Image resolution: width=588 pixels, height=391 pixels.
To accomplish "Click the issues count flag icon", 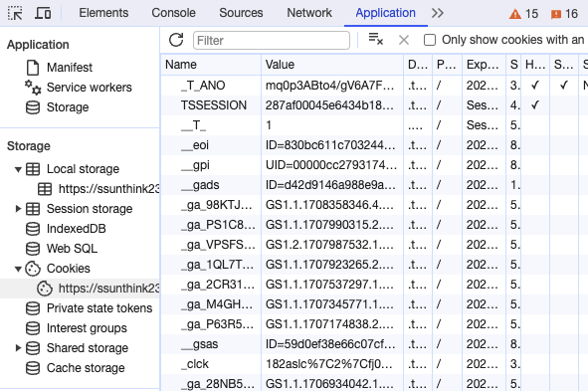I will pos(556,14).
